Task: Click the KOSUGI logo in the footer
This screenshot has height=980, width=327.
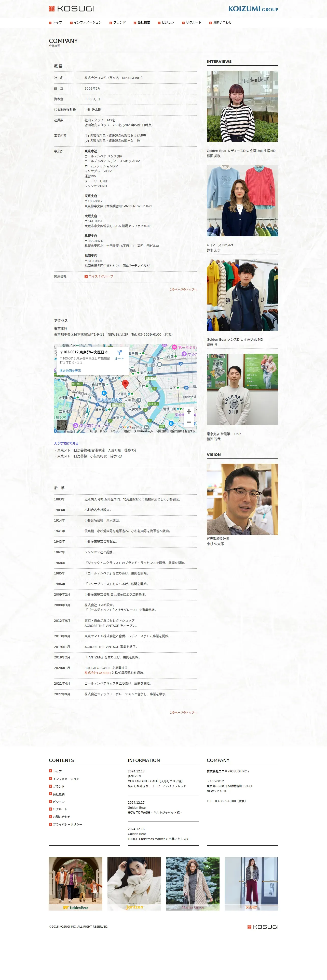Action: 263,927
